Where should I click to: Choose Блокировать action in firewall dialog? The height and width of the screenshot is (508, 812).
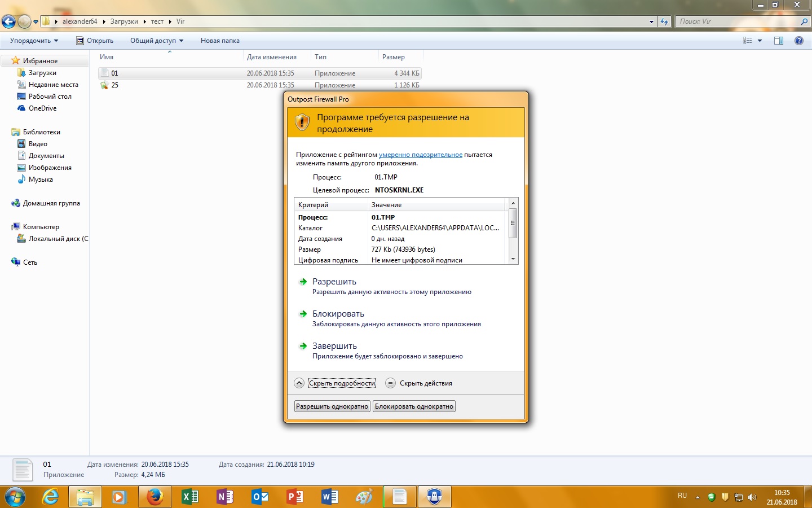pyautogui.click(x=338, y=314)
